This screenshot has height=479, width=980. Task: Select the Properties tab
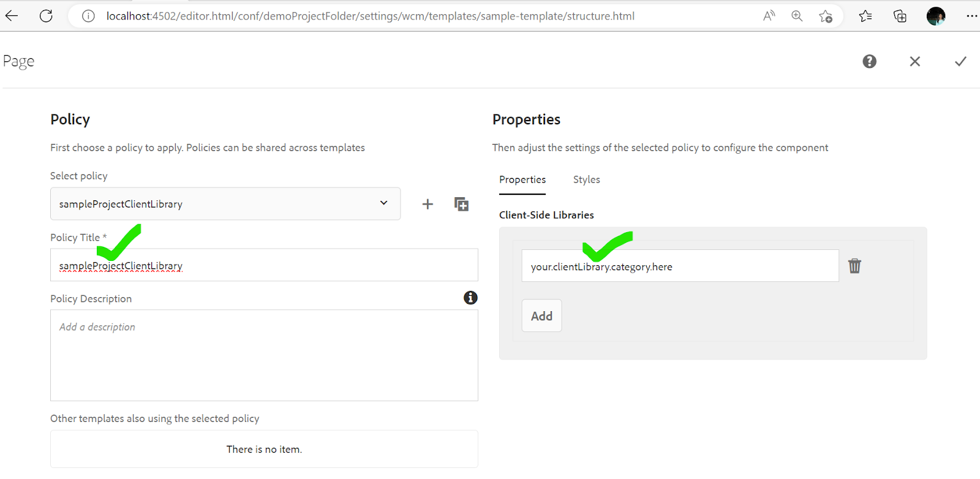(x=522, y=179)
